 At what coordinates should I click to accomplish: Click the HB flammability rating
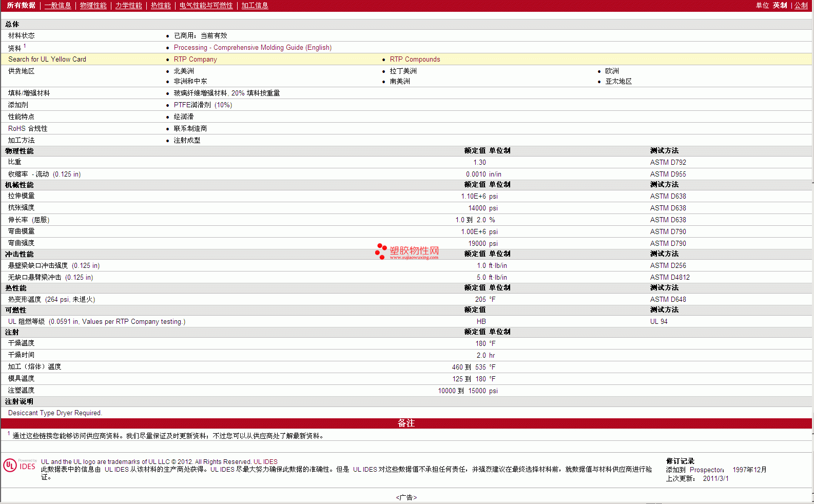(x=481, y=321)
